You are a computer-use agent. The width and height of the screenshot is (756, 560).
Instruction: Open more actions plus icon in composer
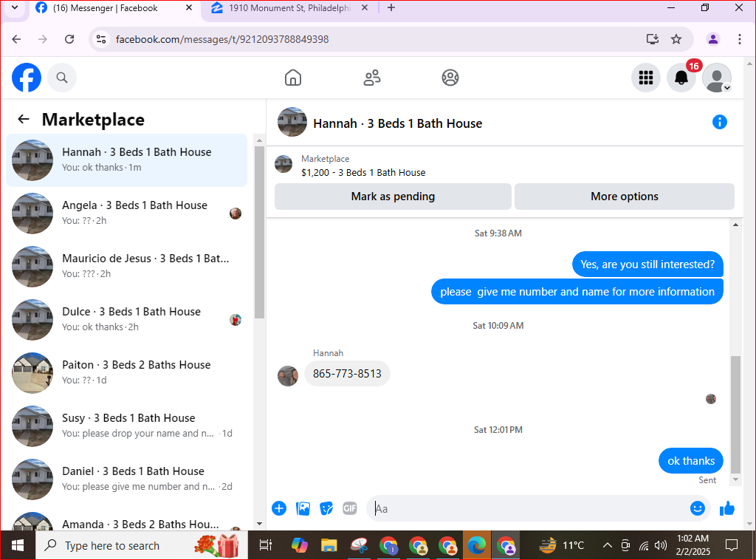[x=279, y=508]
